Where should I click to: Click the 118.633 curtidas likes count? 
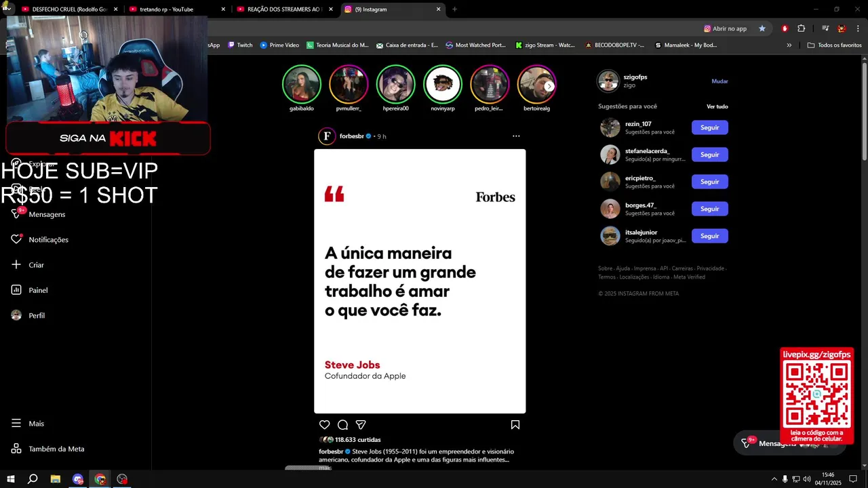click(x=357, y=440)
